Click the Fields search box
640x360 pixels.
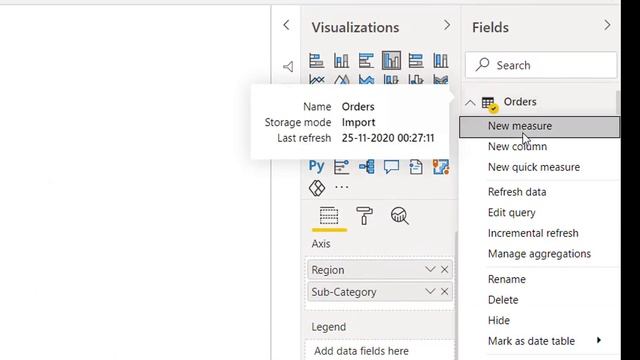(541, 65)
